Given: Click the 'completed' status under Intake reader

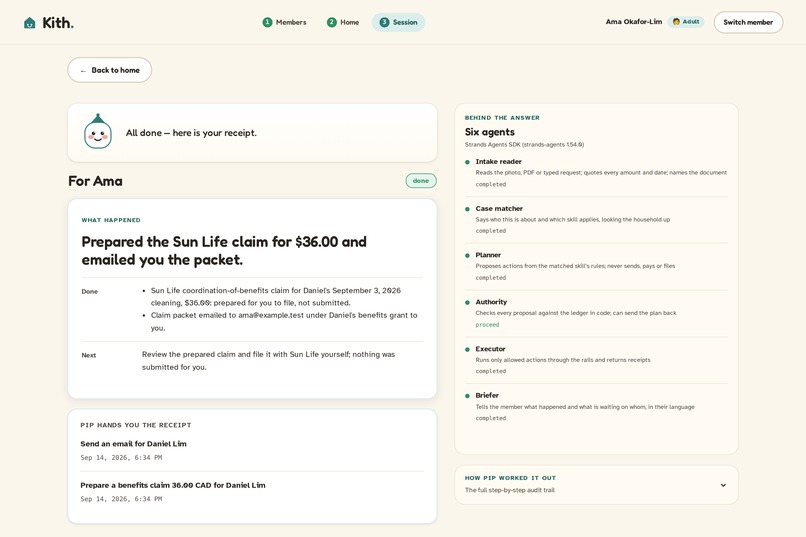Looking at the screenshot, I should tap(491, 184).
